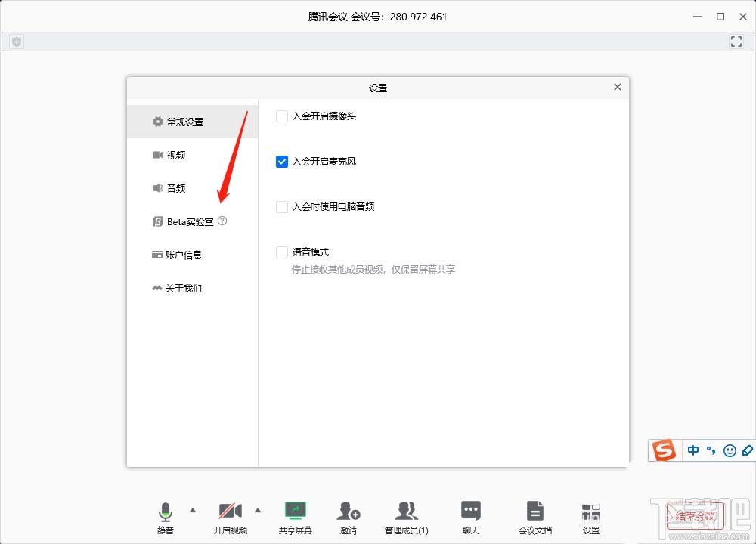Screen dimensions: 756x544
Task: Open the Beta实验室 help tooltip
Action: [222, 221]
